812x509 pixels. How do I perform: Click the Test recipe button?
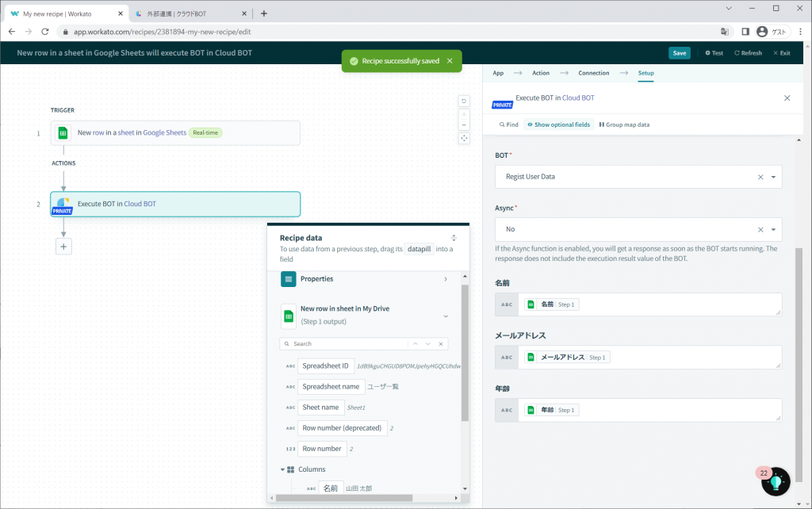click(x=714, y=53)
